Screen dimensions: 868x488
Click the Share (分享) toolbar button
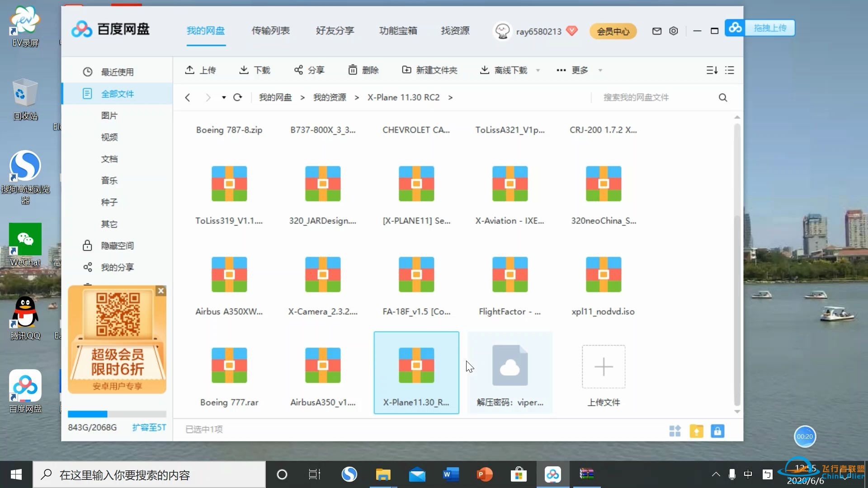coord(309,70)
